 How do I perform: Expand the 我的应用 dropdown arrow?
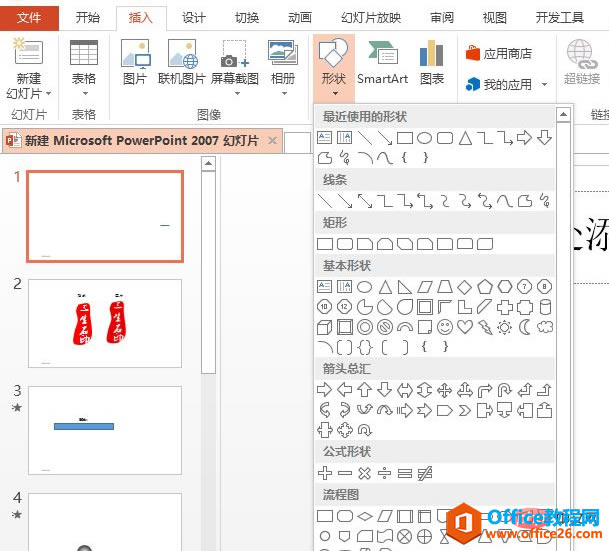pos(545,84)
